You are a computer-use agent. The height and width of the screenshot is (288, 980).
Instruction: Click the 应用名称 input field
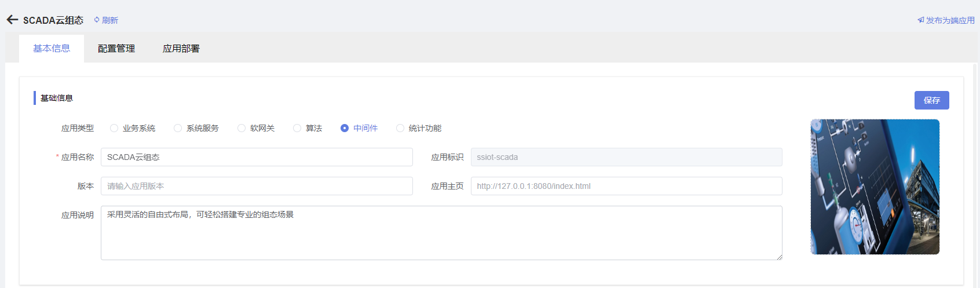pos(257,157)
